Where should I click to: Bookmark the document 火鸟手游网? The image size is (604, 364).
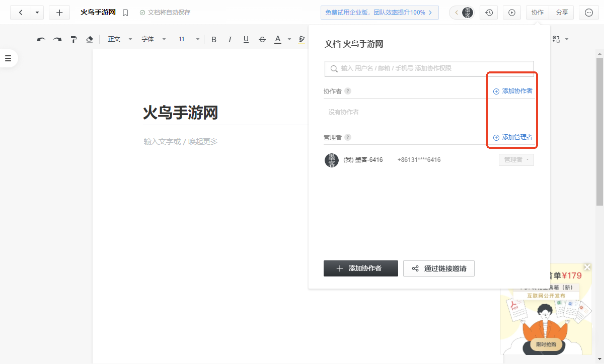click(125, 13)
